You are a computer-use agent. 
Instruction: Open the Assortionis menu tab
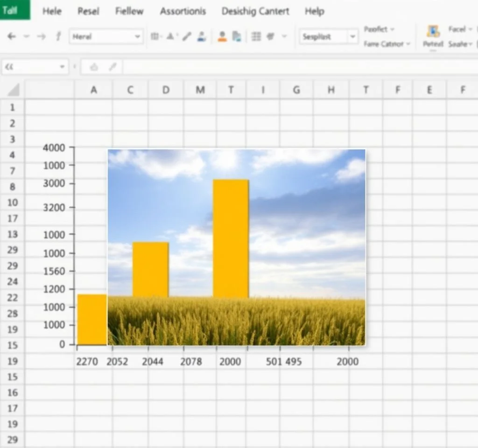183,11
